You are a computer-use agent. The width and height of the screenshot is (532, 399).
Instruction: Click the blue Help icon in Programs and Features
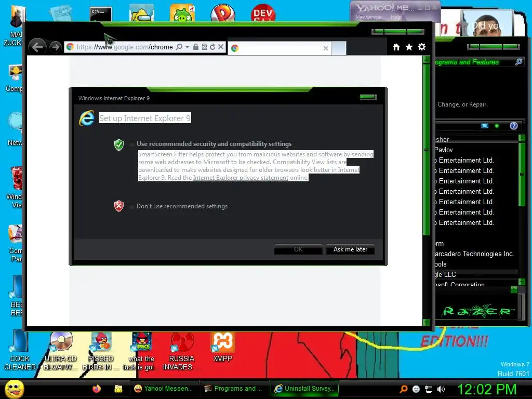514,126
